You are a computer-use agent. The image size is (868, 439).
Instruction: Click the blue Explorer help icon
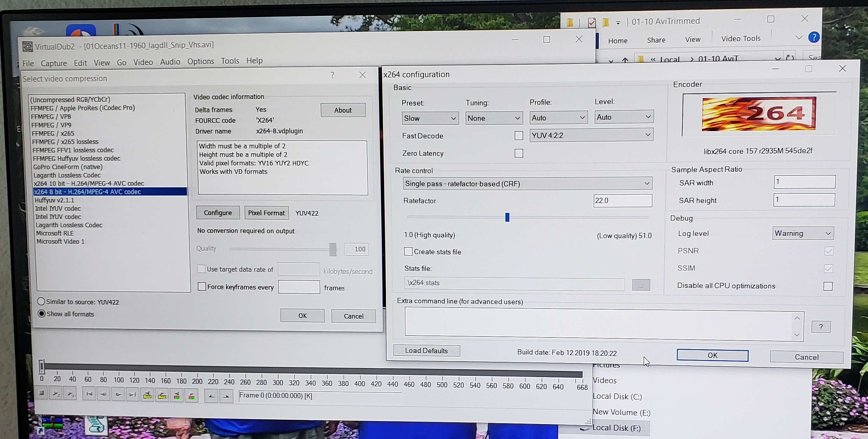click(x=813, y=37)
